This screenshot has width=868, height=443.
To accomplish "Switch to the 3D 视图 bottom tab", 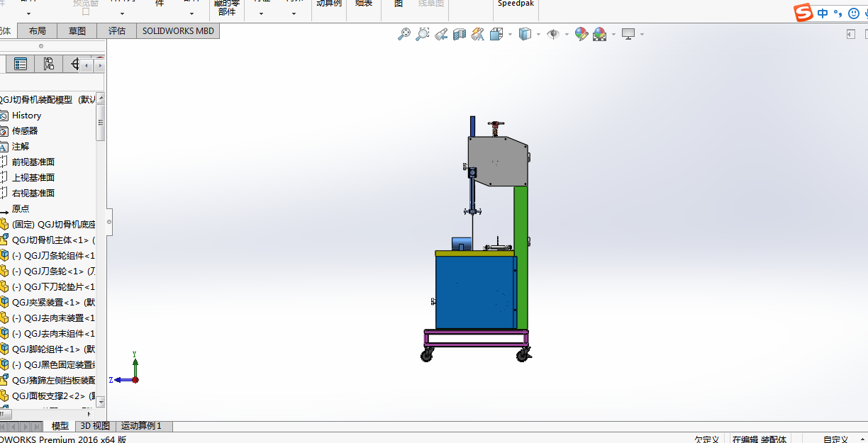I will (95, 426).
